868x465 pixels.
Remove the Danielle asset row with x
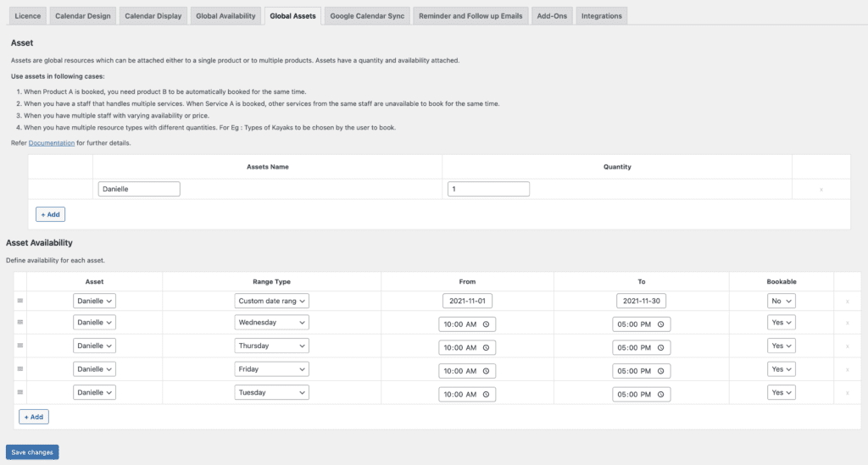821,190
